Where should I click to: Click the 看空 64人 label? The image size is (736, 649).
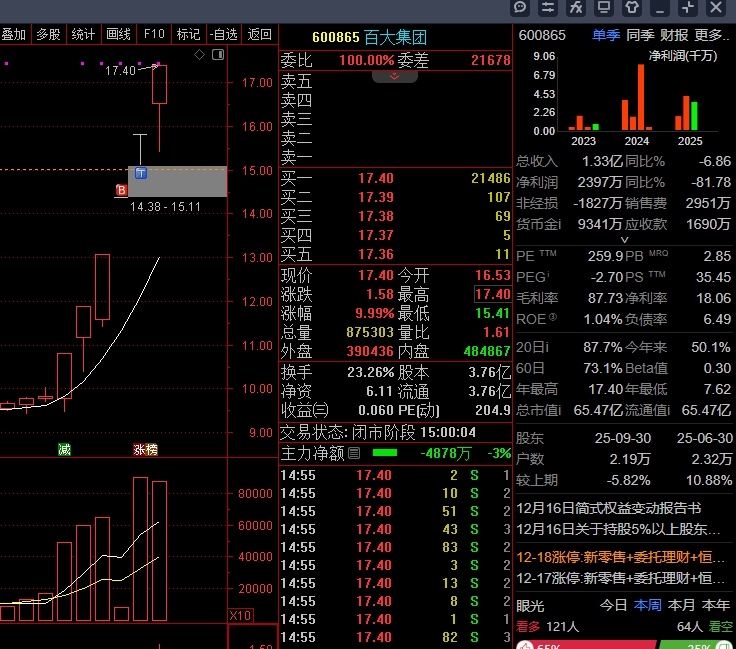pos(705,626)
